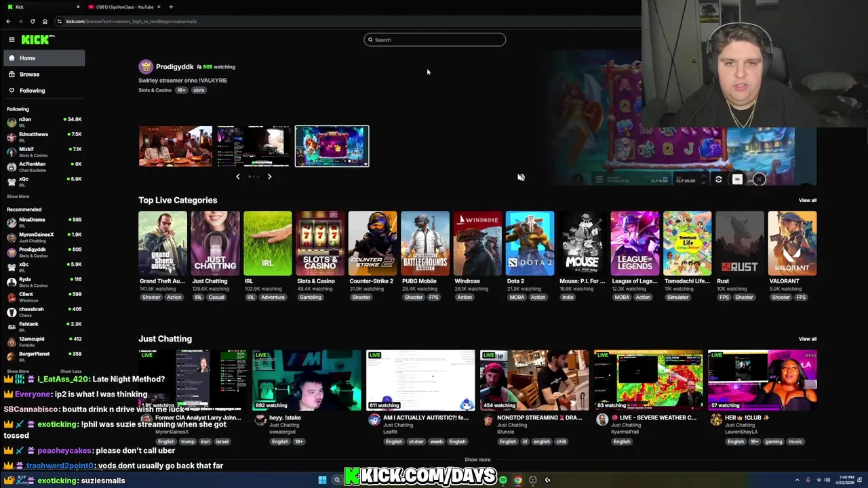The image size is (868, 488).
Task: Open chessbrah in Recommended channels
Action: [x=44, y=312]
